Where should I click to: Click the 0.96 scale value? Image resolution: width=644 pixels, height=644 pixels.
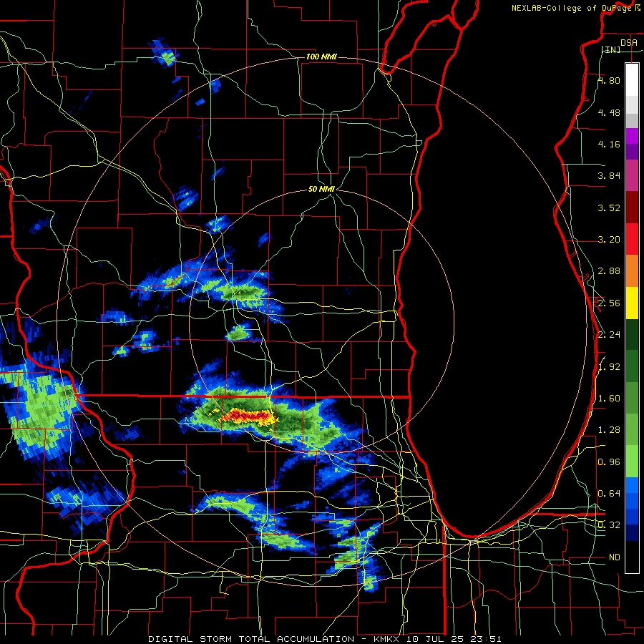[609, 462]
